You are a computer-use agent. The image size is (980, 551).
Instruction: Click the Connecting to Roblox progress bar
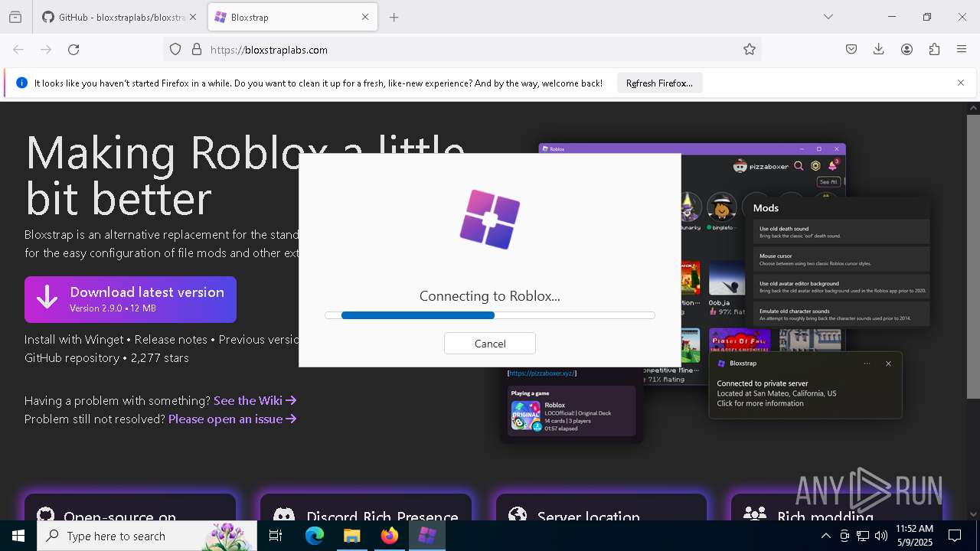[490, 315]
